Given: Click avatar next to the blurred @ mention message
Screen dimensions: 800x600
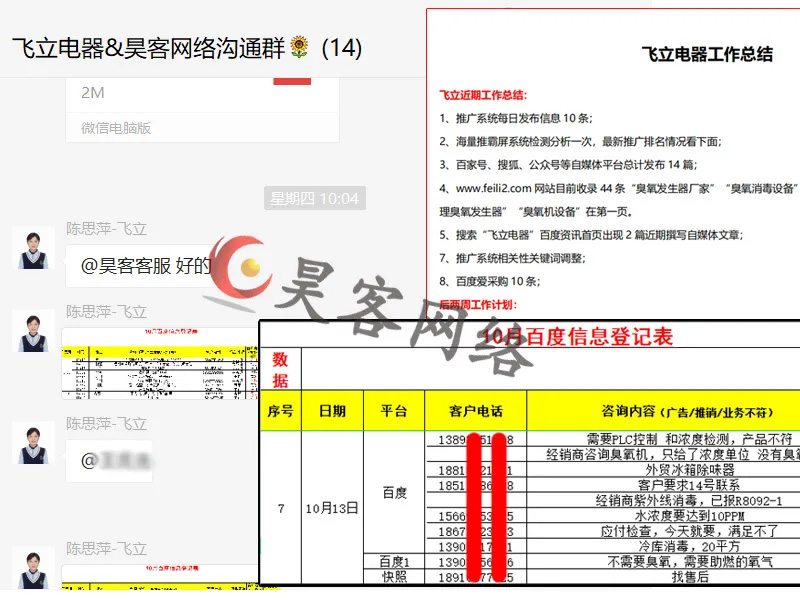Looking at the screenshot, I should [37, 442].
